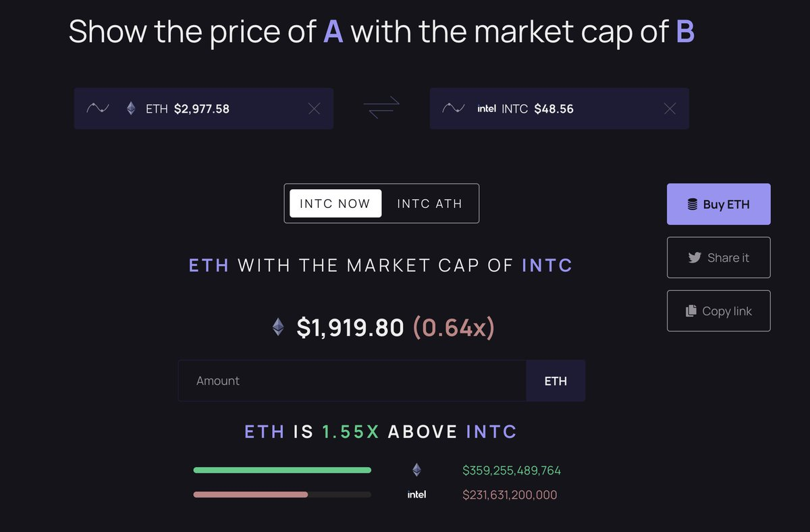
Task: Clear the INTC selection with its X
Action: click(x=670, y=109)
